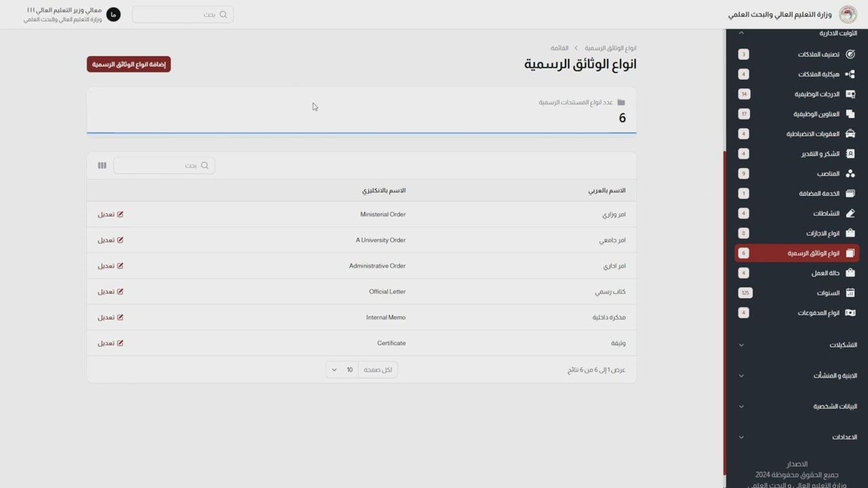Open the per-page rows dropdown

pos(342,369)
